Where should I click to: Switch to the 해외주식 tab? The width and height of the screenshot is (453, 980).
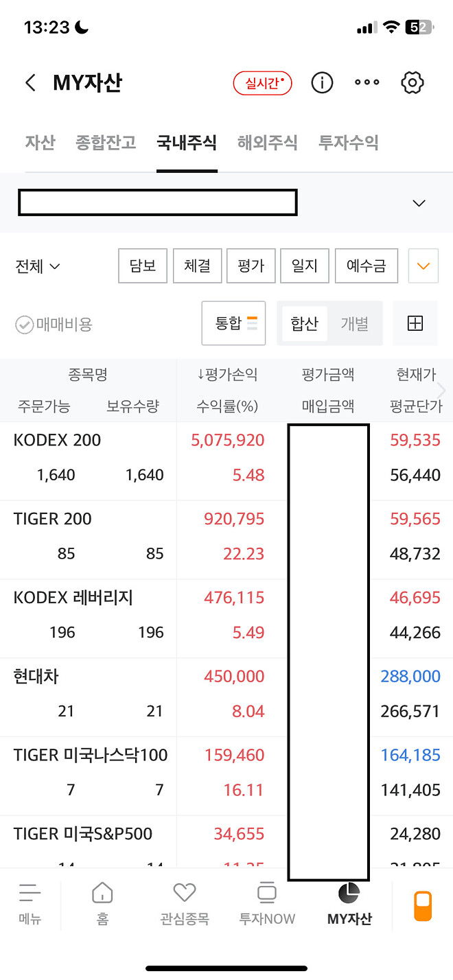coord(267,142)
